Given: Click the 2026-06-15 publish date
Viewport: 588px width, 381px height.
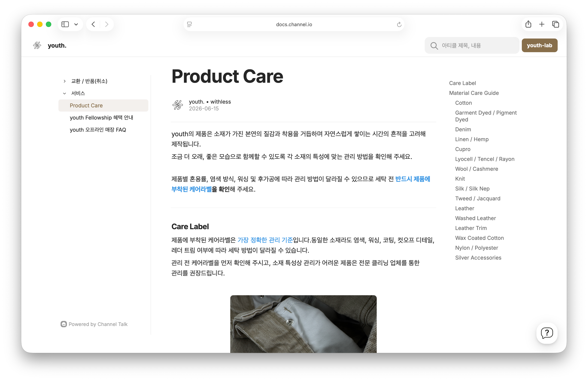Looking at the screenshot, I should (204, 109).
